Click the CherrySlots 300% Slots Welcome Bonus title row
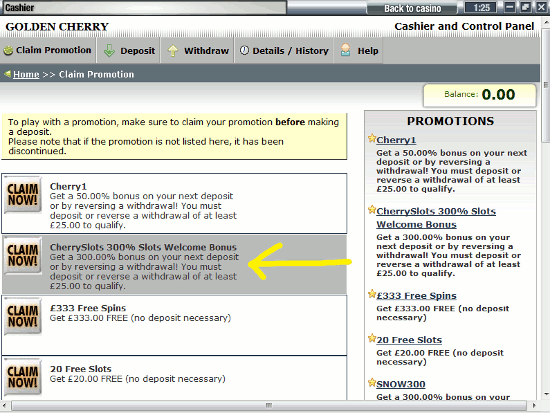550x413 pixels. [x=143, y=247]
